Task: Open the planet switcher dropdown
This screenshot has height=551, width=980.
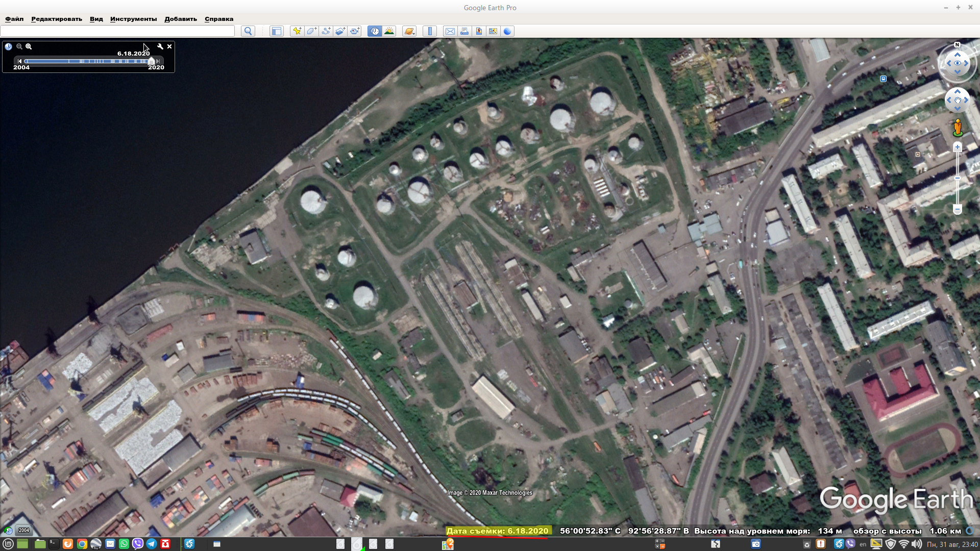Action: coord(409,31)
